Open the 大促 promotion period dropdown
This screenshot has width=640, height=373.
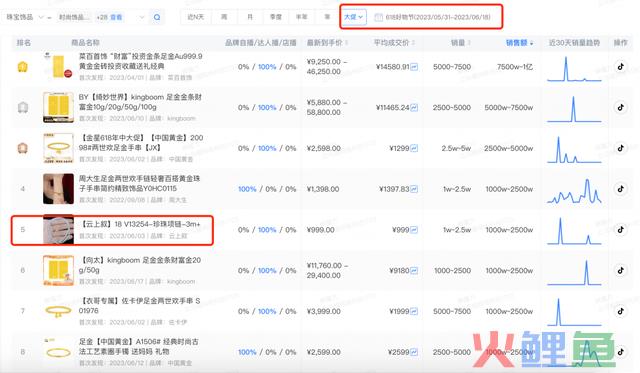click(x=353, y=17)
